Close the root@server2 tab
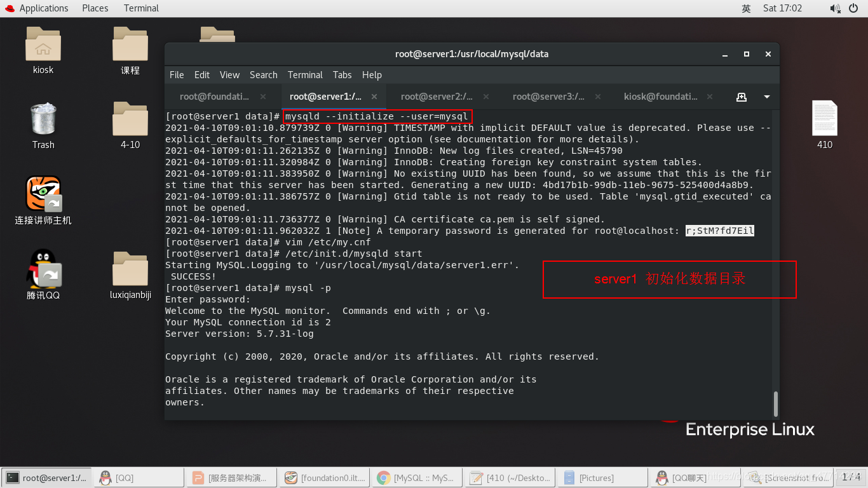The height and width of the screenshot is (488, 868). (x=486, y=97)
